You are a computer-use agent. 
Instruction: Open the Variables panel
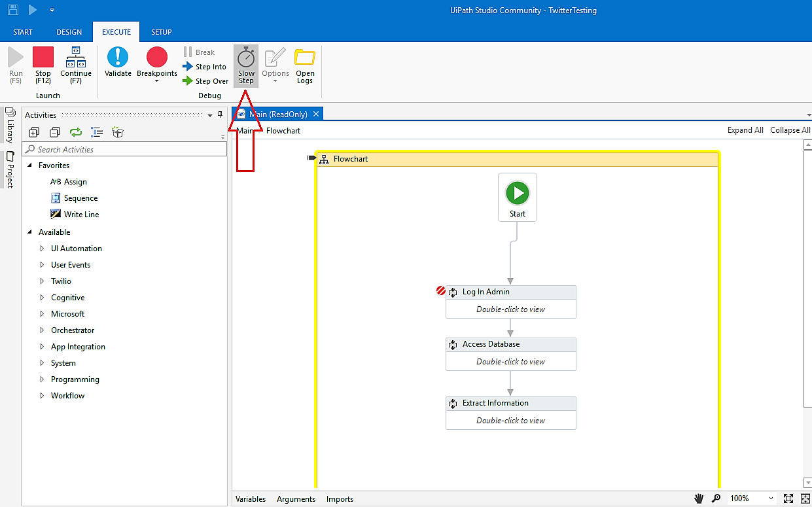[251, 499]
